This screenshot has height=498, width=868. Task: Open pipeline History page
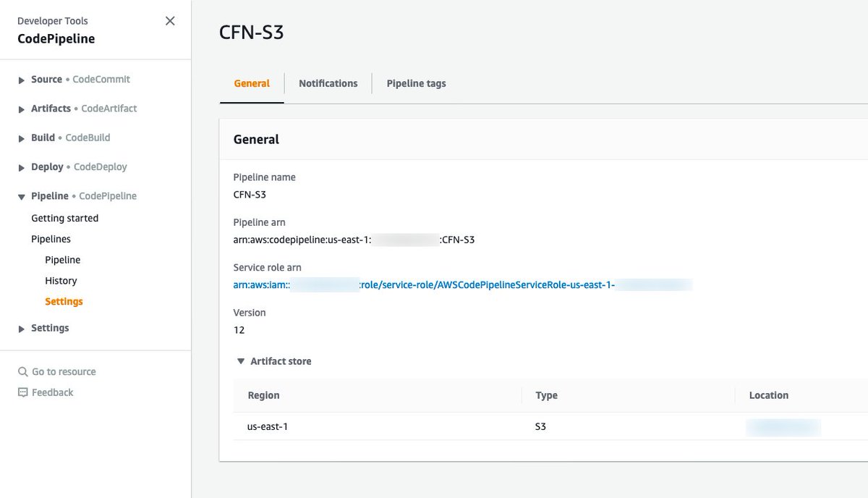click(x=61, y=281)
